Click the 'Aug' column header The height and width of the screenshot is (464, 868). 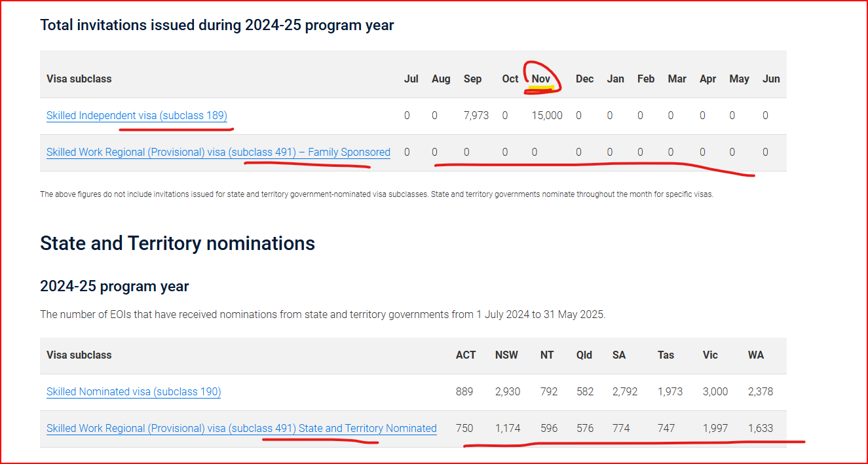[441, 79]
